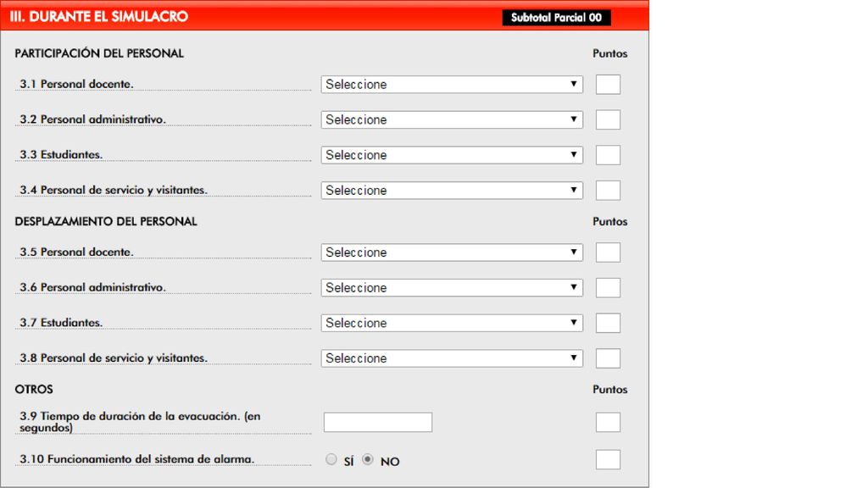Click the points box for item 3.1
This screenshot has height=488, width=868.
point(608,84)
